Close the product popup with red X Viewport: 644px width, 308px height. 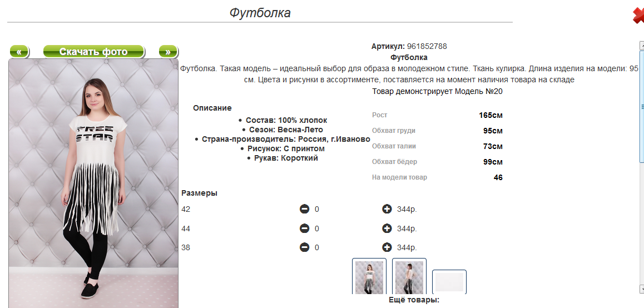[638, 16]
